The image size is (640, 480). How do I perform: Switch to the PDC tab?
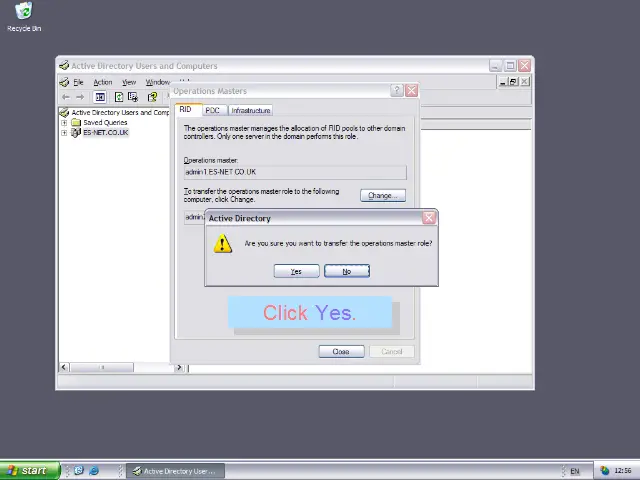pos(213,111)
